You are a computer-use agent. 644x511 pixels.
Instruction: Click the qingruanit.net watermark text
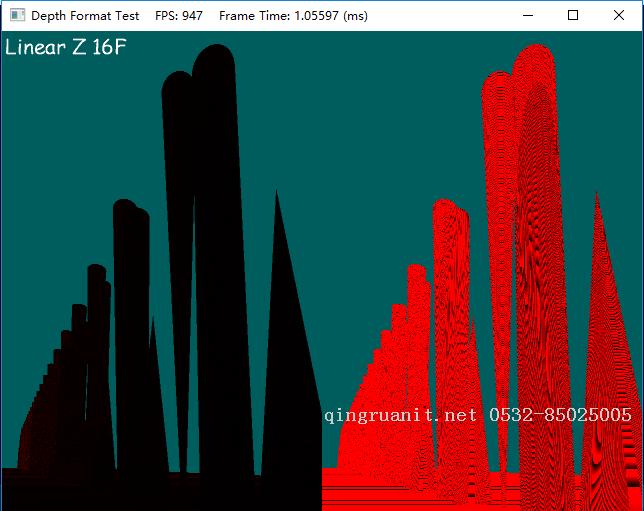[400, 414]
